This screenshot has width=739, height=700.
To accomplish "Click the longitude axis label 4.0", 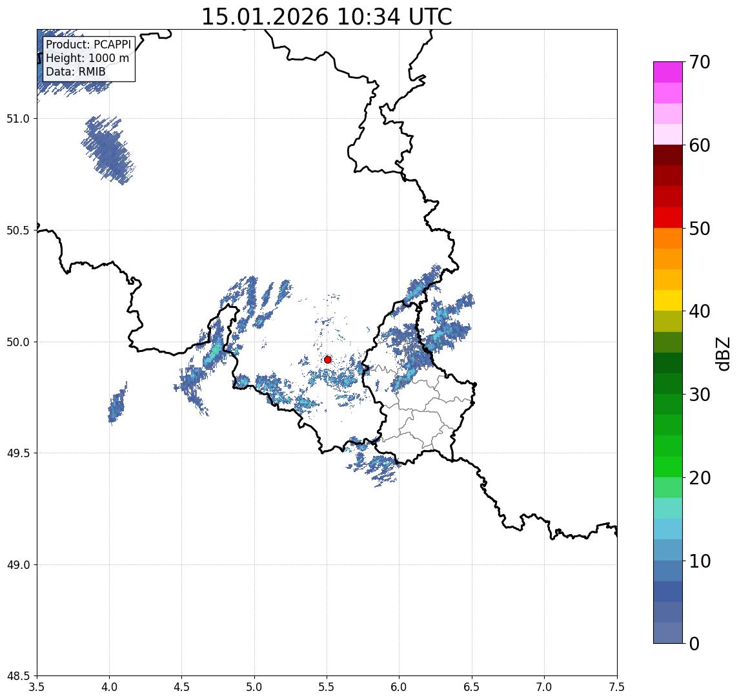I will tap(109, 687).
